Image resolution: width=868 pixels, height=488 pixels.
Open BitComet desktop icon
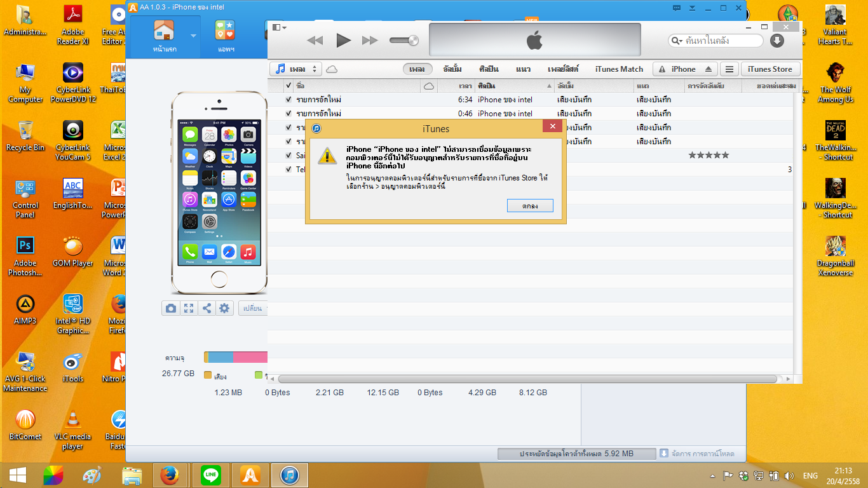[x=25, y=425]
